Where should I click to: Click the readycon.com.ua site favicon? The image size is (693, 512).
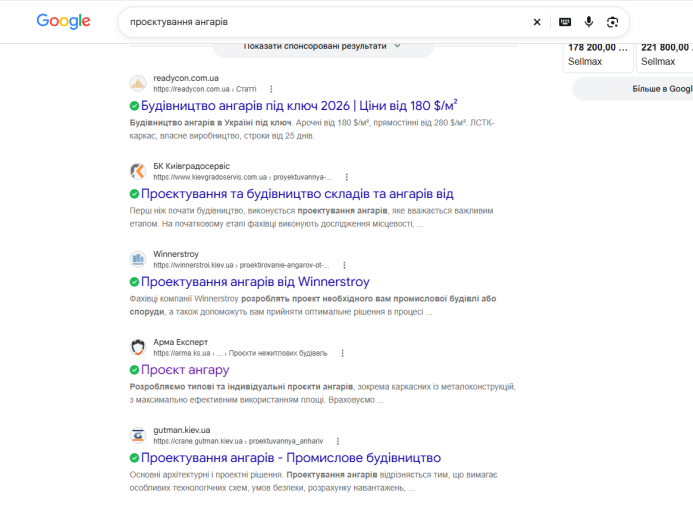click(138, 83)
